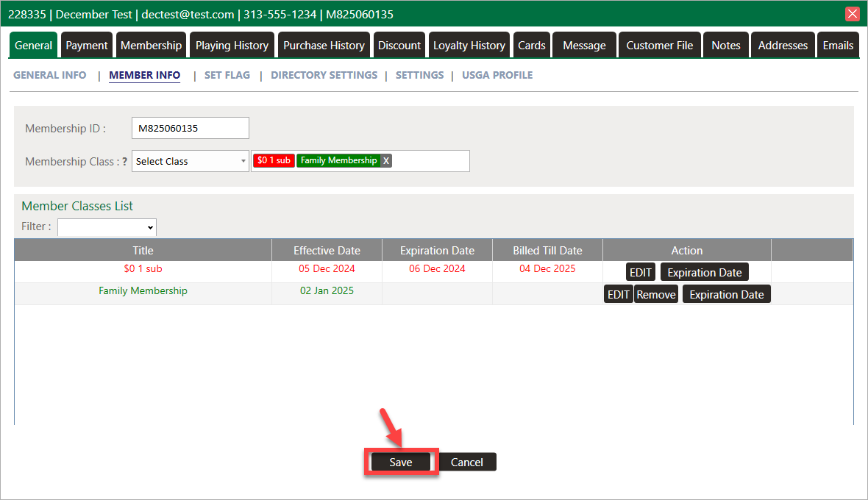The width and height of the screenshot is (868, 500).
Task: Remove the Family Membership class row
Action: (655, 294)
